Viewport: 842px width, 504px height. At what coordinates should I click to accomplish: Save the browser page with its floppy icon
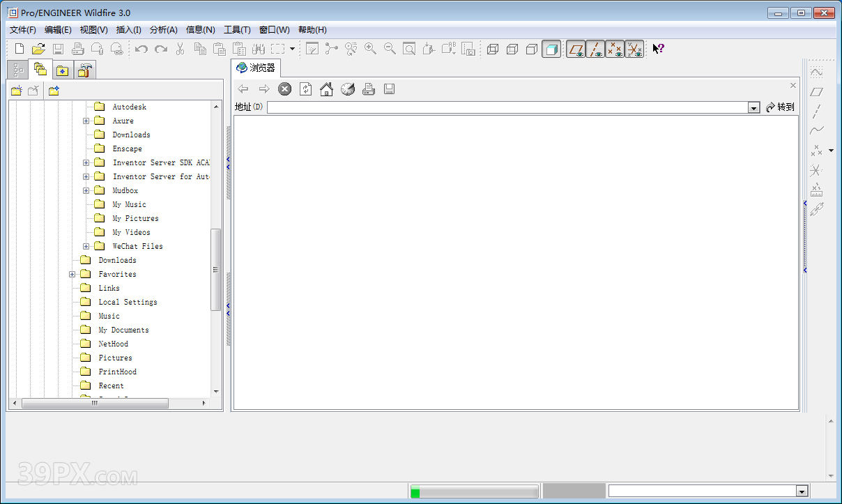pos(390,89)
